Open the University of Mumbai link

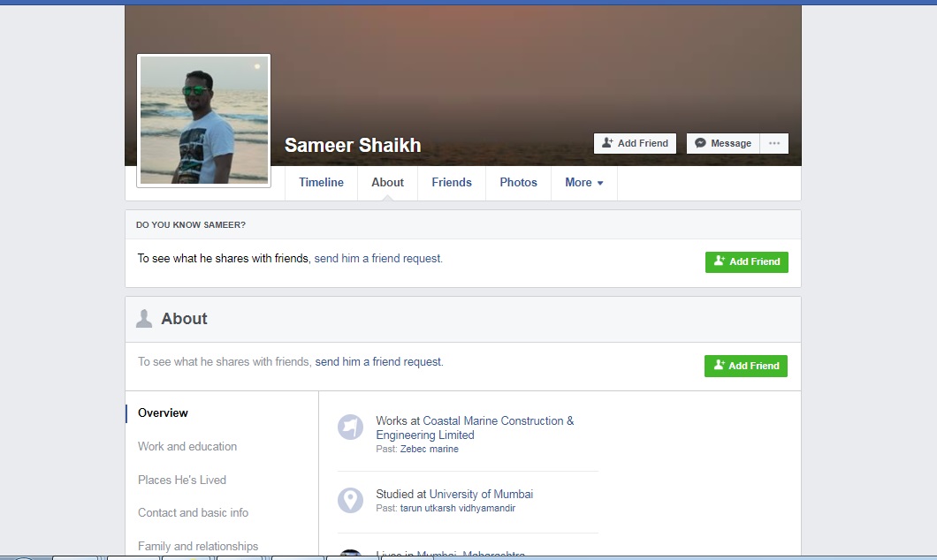[481, 495]
